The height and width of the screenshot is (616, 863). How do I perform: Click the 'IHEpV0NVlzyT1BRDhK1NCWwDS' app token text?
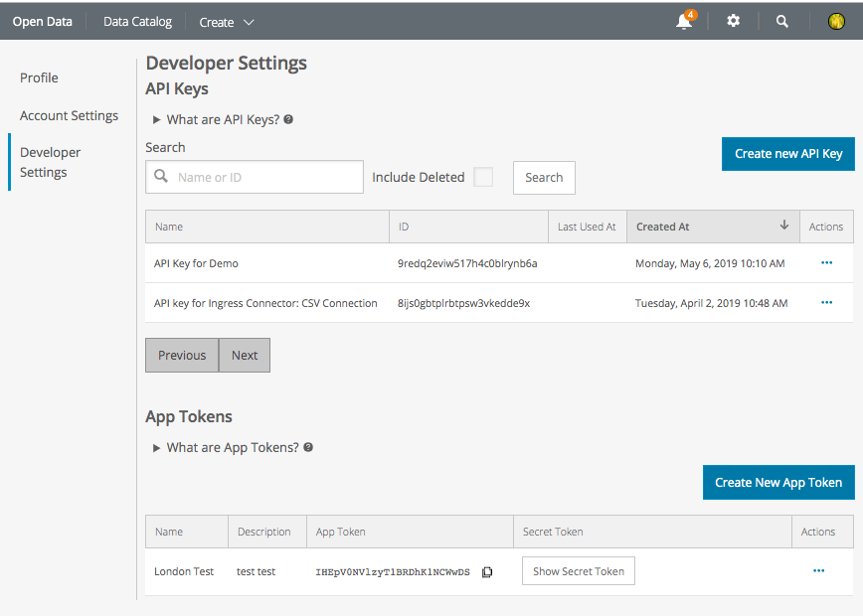[393, 572]
